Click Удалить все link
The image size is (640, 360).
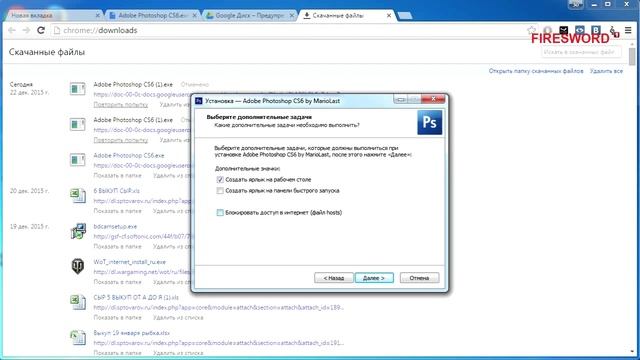606,71
